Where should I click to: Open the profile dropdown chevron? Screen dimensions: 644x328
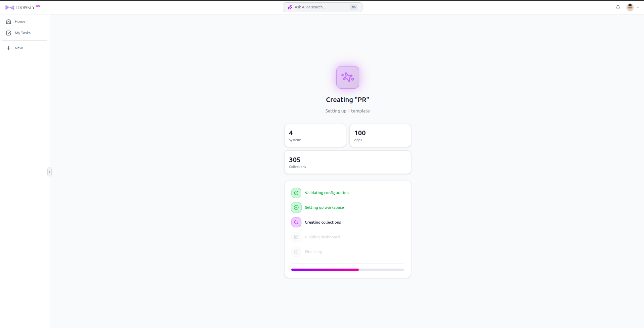tap(638, 7)
